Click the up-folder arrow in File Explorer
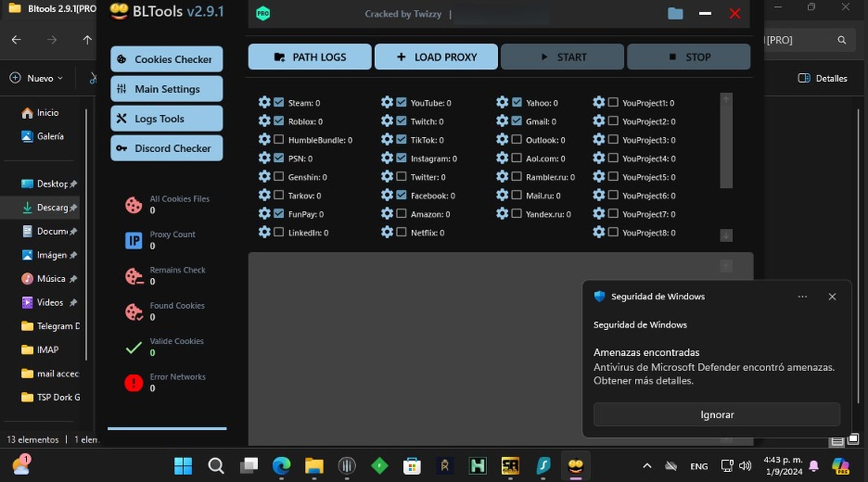 87,40
